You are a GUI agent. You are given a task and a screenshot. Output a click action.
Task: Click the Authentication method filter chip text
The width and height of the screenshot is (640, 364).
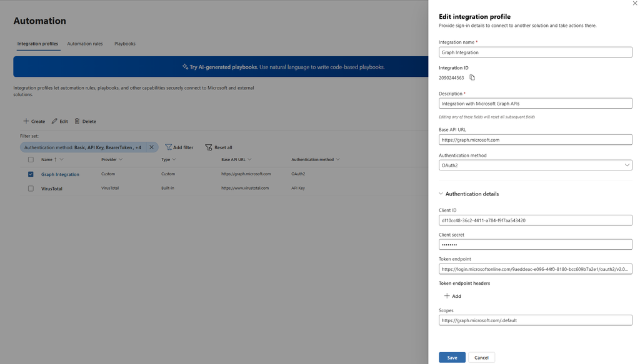(82, 147)
